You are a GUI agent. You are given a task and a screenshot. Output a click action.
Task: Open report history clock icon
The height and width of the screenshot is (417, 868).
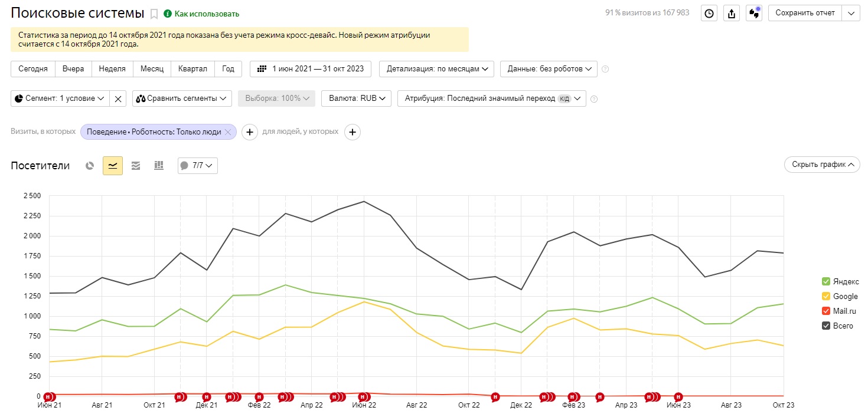click(x=709, y=13)
